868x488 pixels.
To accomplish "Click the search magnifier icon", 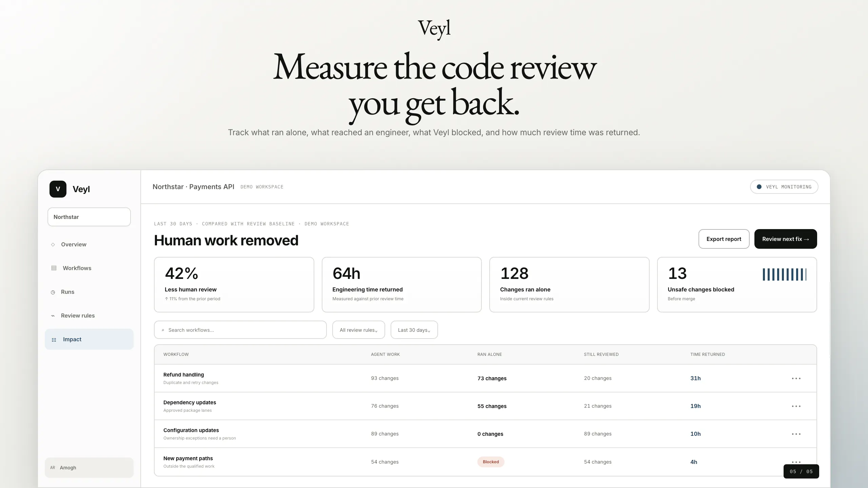I will [x=163, y=330].
